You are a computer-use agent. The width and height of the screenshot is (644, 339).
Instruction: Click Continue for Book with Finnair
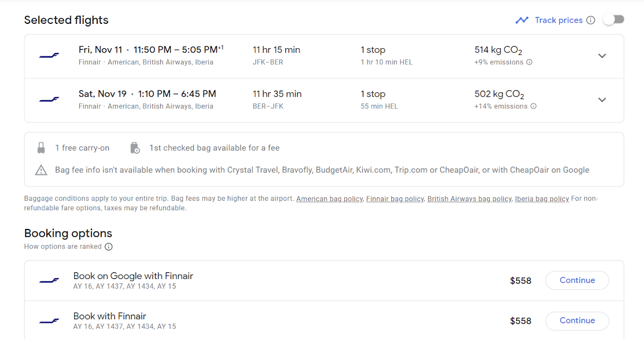pyautogui.click(x=577, y=321)
